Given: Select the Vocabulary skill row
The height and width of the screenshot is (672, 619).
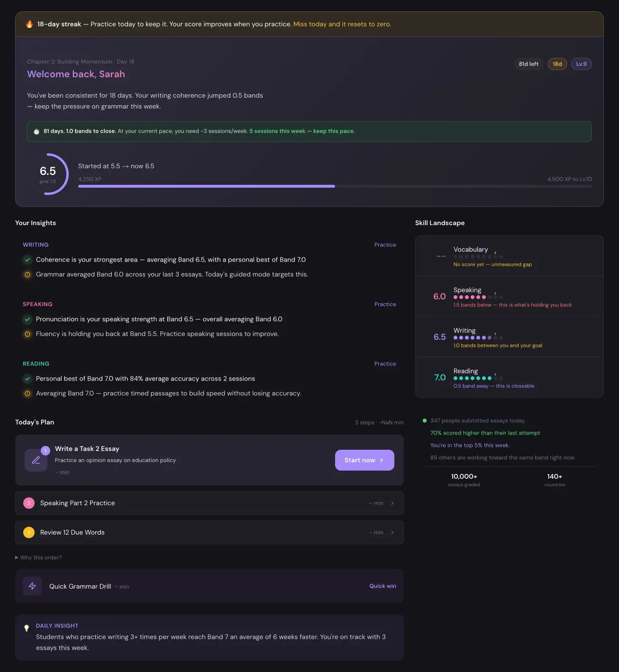Looking at the screenshot, I should 509,256.
